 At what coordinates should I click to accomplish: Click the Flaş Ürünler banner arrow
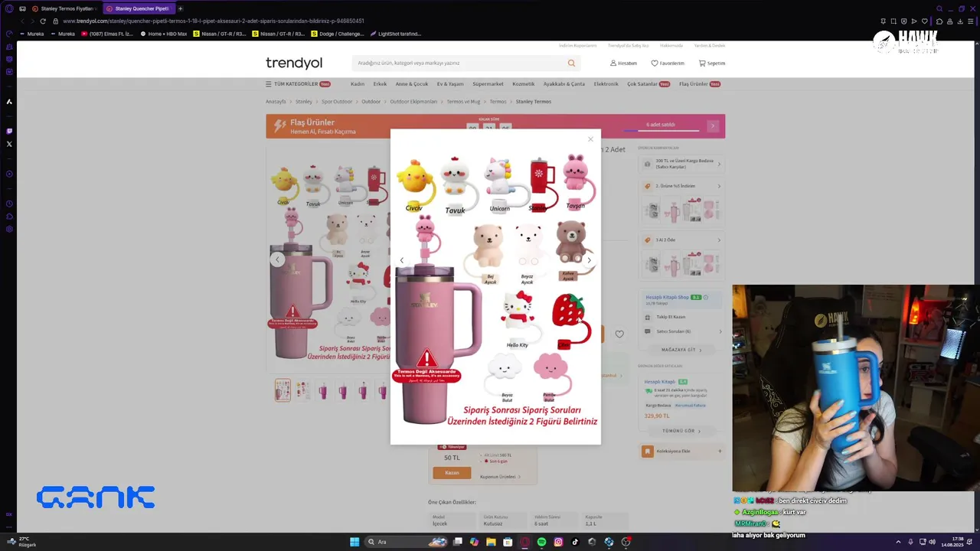click(x=713, y=126)
